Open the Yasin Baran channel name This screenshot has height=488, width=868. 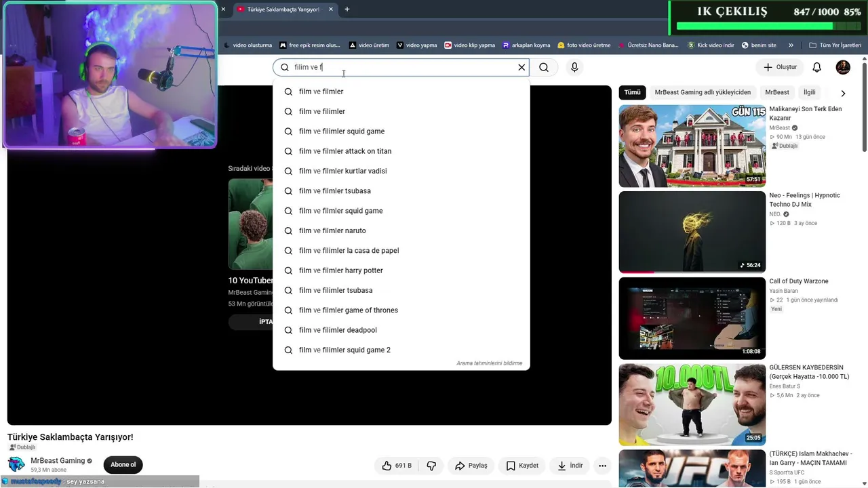coord(785,291)
